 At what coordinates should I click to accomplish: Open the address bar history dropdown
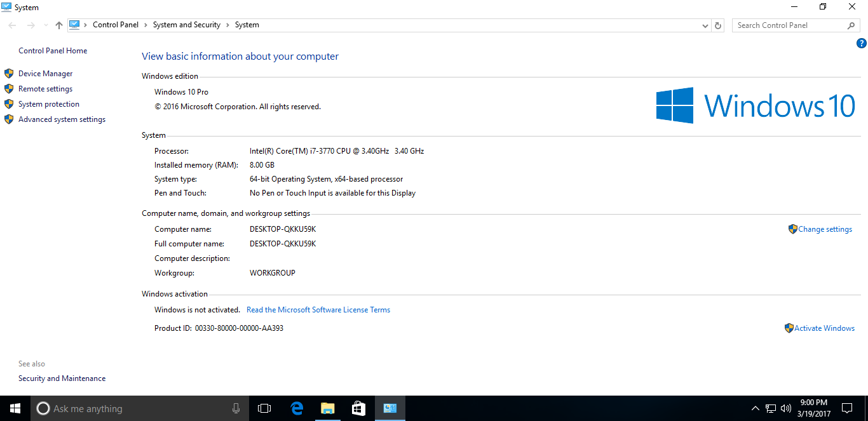705,25
